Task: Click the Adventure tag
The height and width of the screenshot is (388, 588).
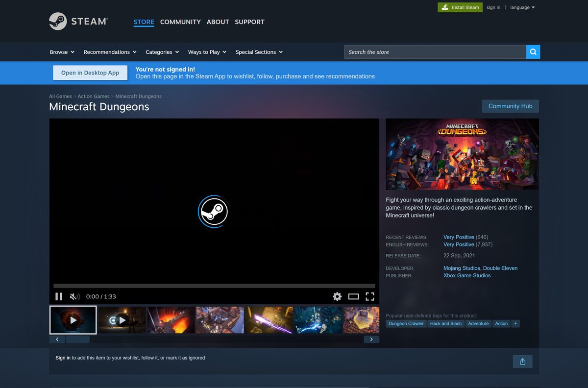Action: coord(478,324)
